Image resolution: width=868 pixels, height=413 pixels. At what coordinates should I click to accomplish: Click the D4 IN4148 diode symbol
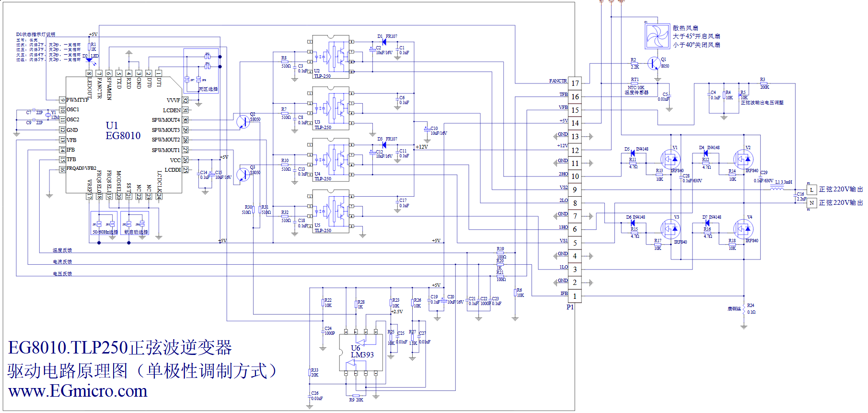(x=706, y=153)
